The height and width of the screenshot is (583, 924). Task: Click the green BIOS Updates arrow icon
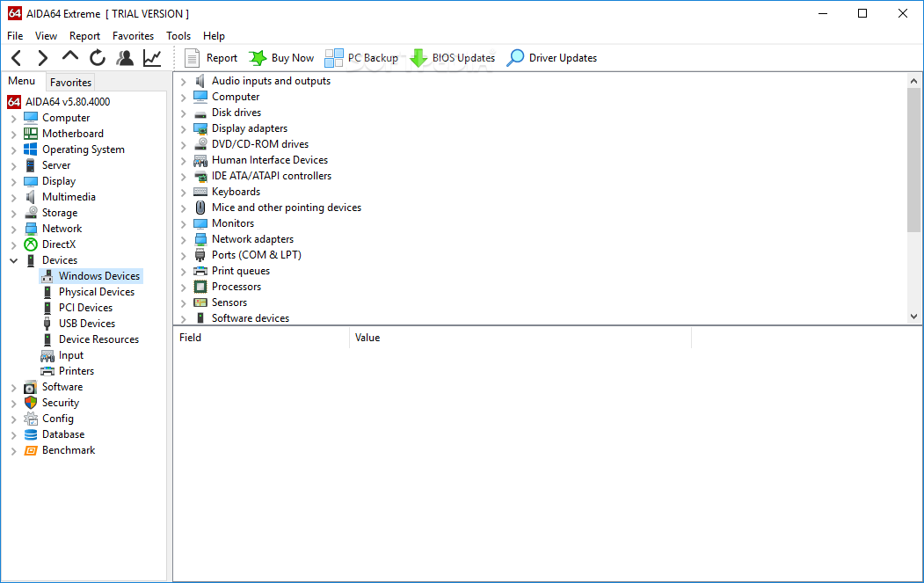(x=418, y=58)
